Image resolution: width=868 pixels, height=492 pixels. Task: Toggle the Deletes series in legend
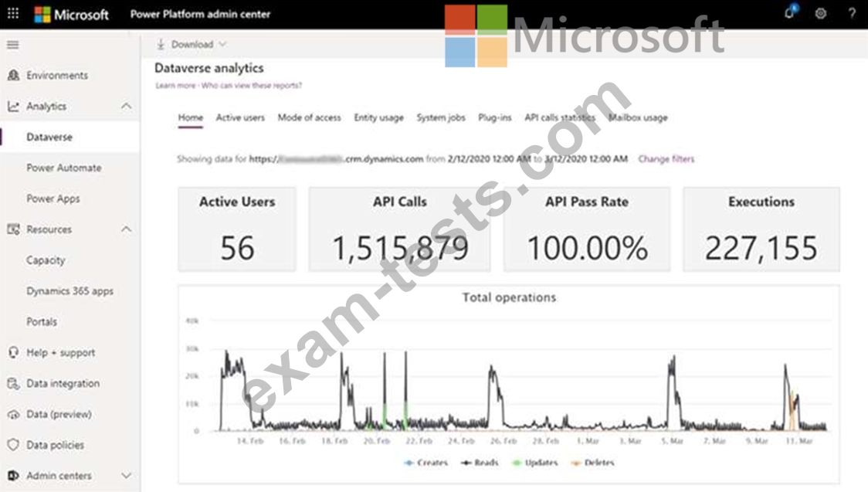pyautogui.click(x=592, y=463)
